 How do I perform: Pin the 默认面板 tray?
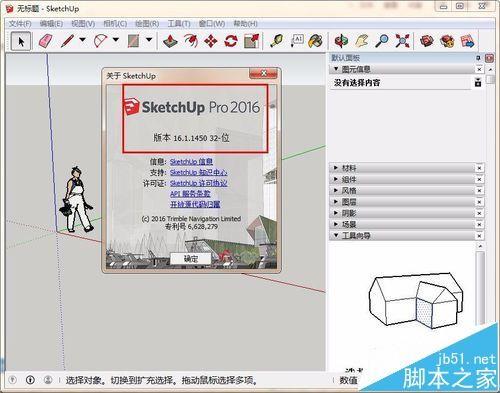478,58
